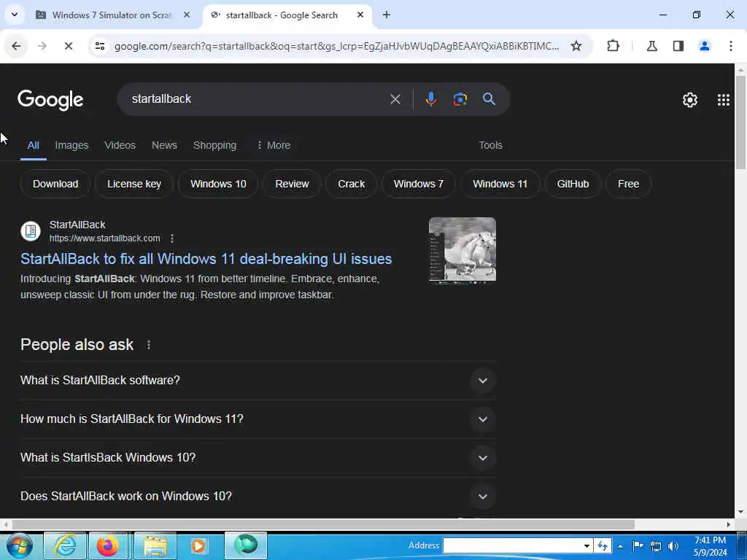Open StartAllBack site favicon
The height and width of the screenshot is (560, 747).
click(x=31, y=231)
